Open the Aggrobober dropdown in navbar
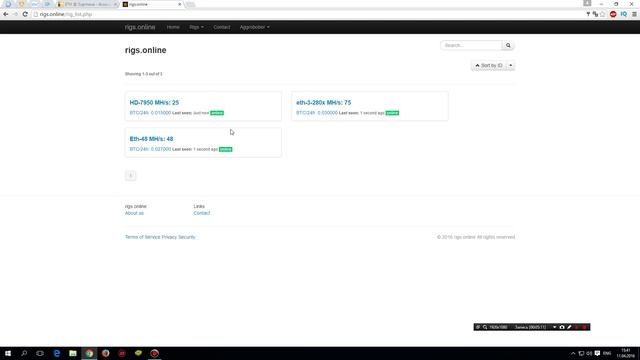This screenshot has width=640, height=360. [x=254, y=27]
